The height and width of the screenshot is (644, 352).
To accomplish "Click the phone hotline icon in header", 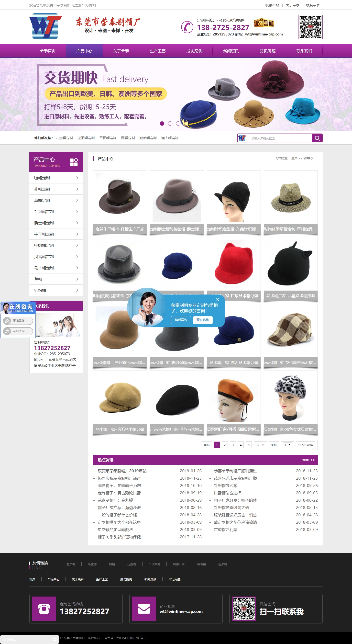I will 187,27.
